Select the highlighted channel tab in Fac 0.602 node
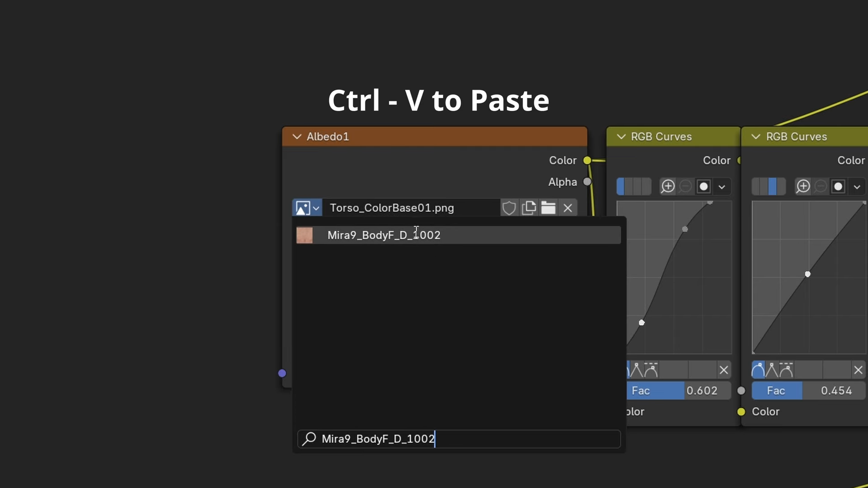 (x=621, y=187)
